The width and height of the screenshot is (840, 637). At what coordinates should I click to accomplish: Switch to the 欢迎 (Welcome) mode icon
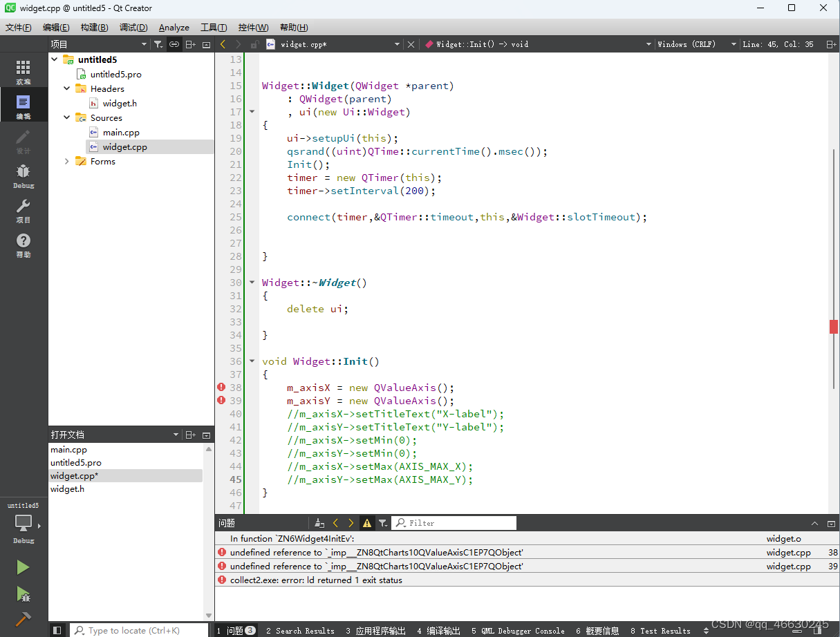tap(23, 69)
